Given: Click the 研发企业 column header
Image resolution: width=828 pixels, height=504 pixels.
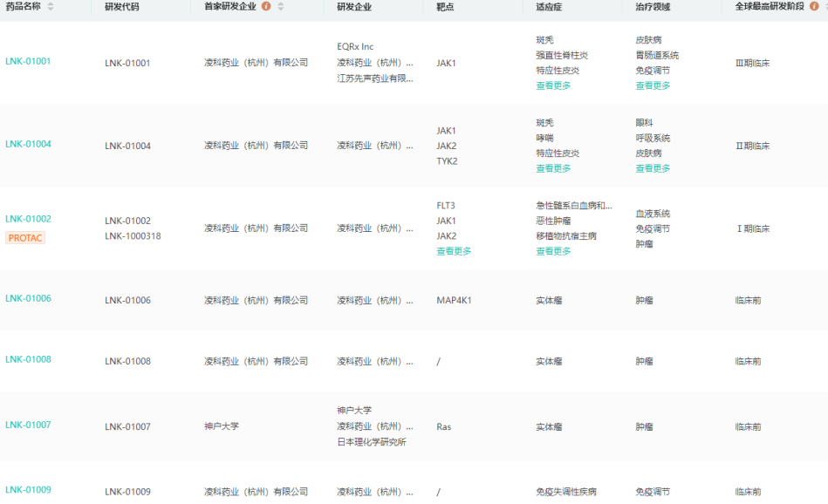Looking at the screenshot, I should 354,7.
